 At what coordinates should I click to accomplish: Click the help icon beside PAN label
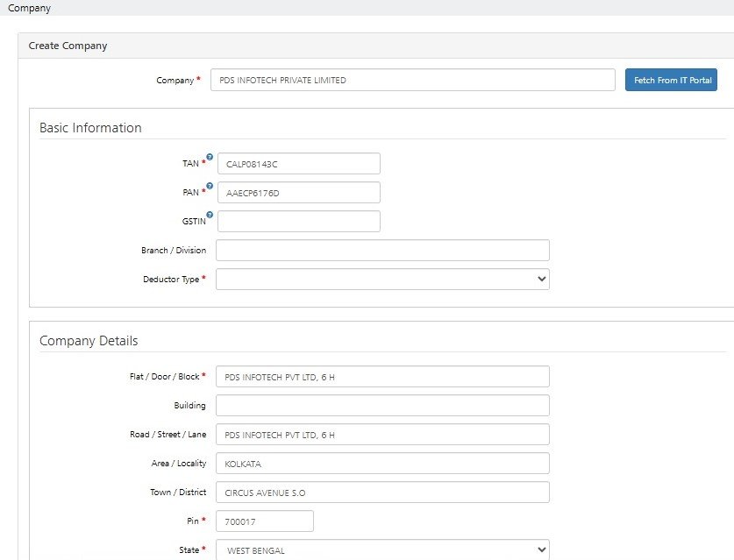210,186
